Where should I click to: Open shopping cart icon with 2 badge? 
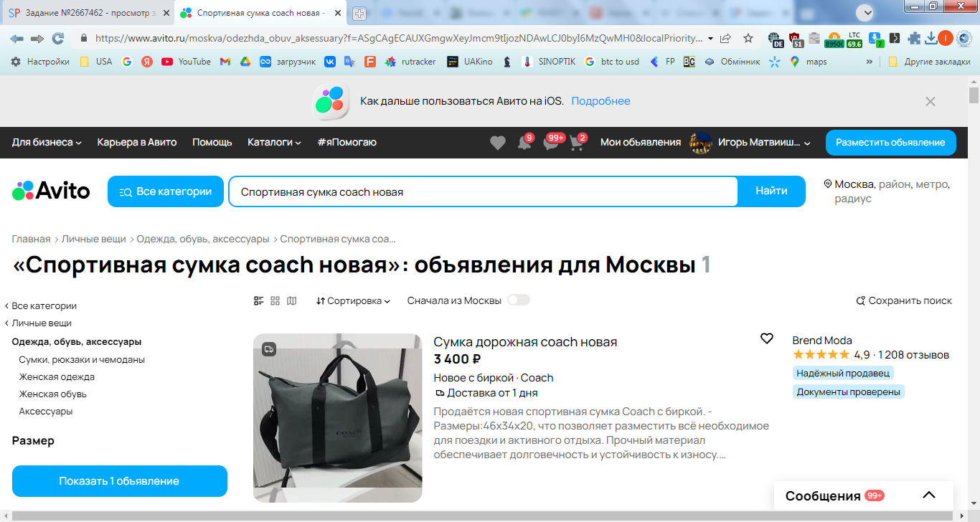coord(577,143)
